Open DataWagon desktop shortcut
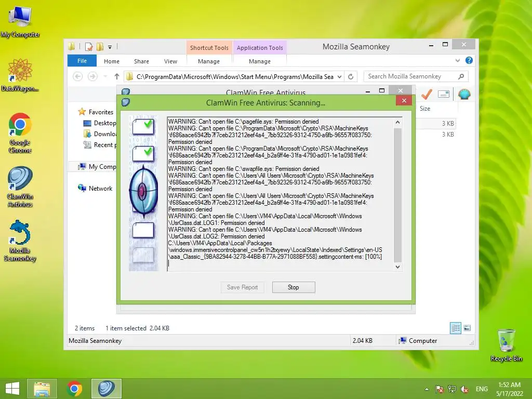532x399 pixels. [x=20, y=75]
